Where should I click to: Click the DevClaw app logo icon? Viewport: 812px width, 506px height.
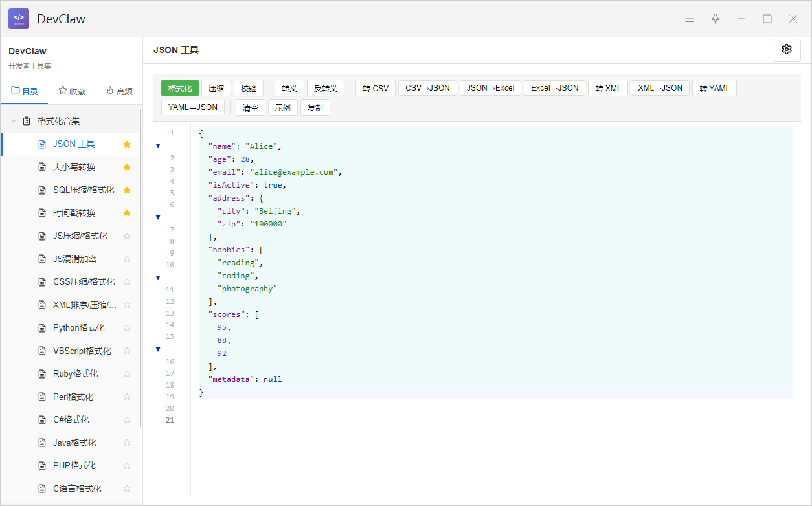tap(19, 19)
